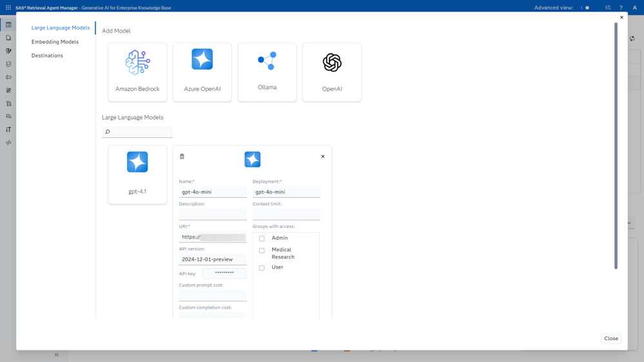The width and height of the screenshot is (644, 362).
Task: Close the gpt-4o-mini model editor card
Action: coord(323,157)
